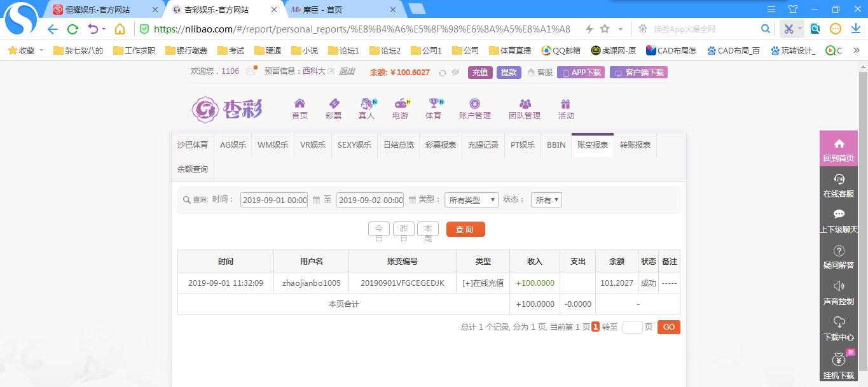Click the 体育 trophy icon
The image size is (868, 387).
(434, 104)
